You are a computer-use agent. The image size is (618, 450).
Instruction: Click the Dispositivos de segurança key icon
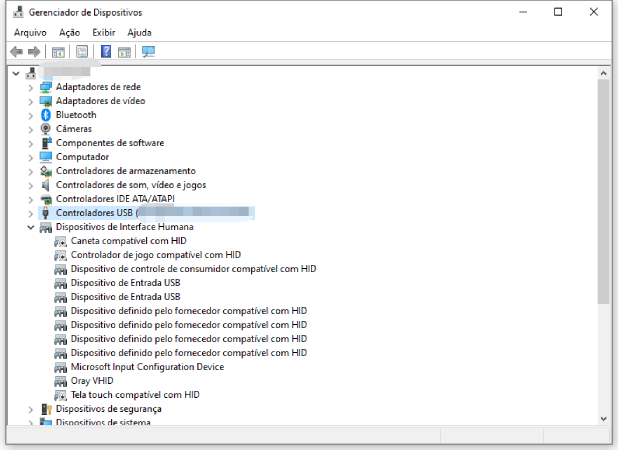[x=47, y=409]
